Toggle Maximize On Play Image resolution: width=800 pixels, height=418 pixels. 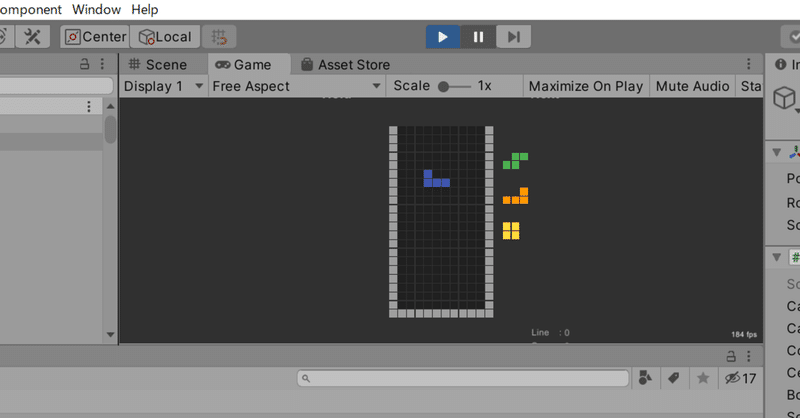pyautogui.click(x=586, y=86)
